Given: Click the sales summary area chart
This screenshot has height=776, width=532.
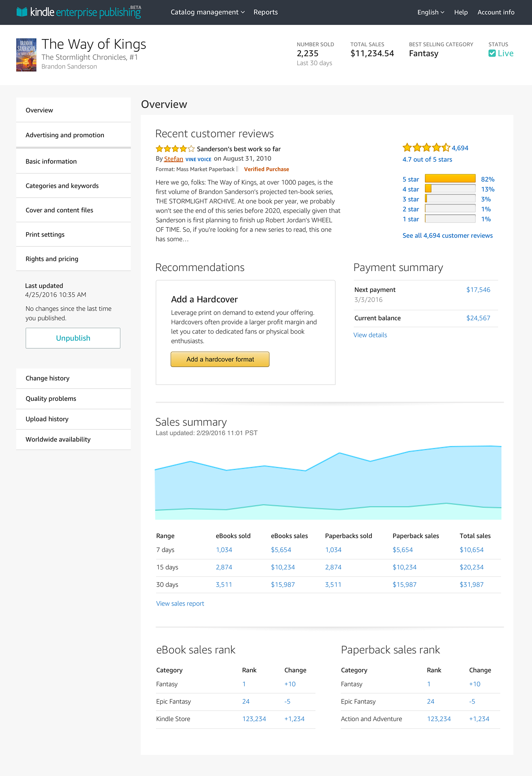Looking at the screenshot, I should click(328, 482).
